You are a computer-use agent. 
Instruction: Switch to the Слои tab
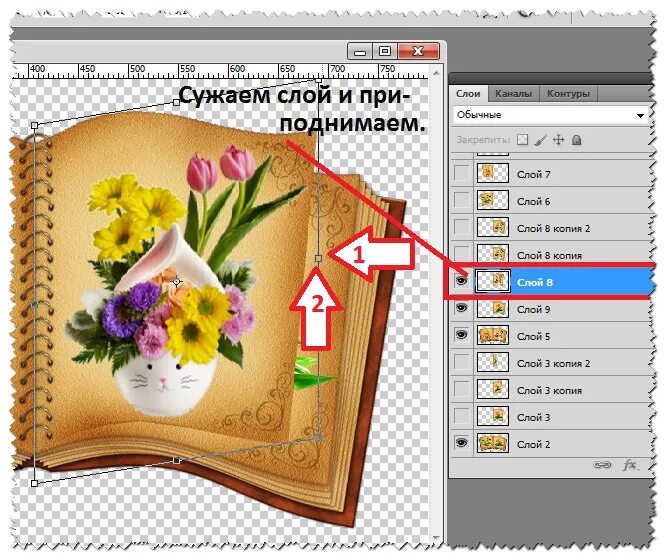click(468, 94)
